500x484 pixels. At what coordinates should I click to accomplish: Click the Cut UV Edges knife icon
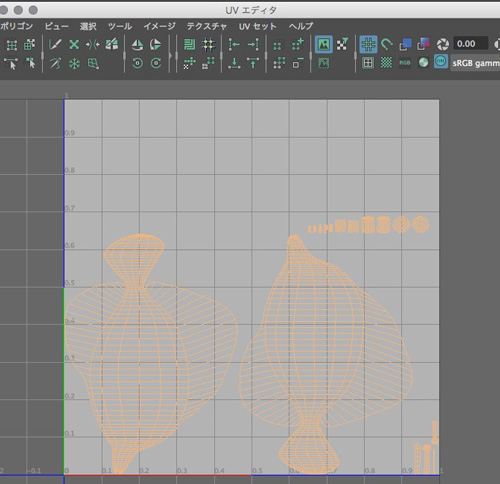[x=55, y=44]
